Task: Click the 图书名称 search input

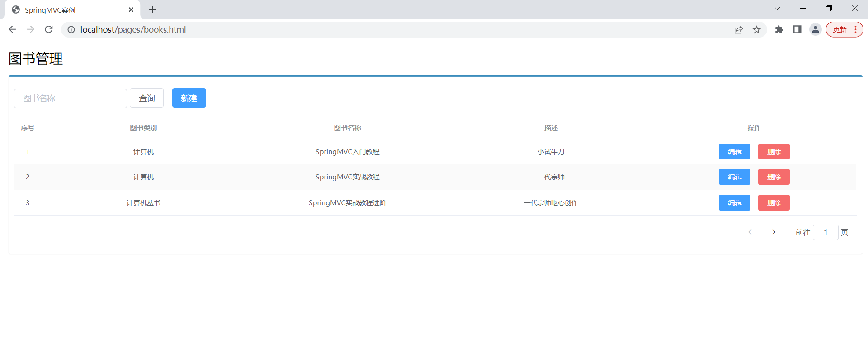Action: click(x=71, y=98)
